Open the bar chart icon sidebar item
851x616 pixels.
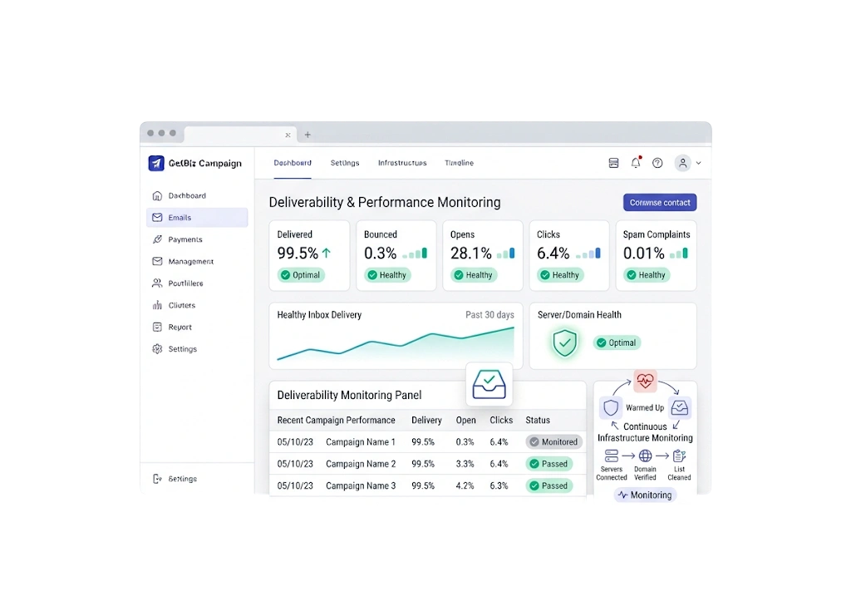click(197, 305)
